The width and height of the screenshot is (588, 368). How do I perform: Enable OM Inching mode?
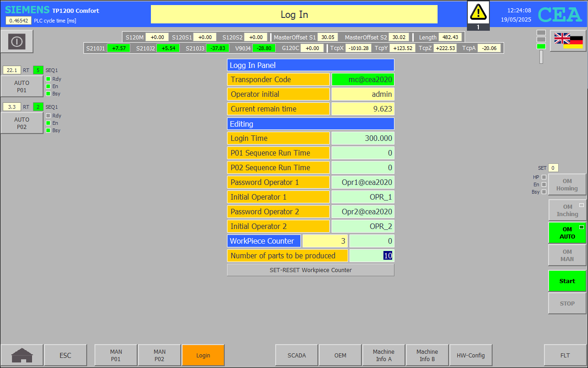click(567, 211)
